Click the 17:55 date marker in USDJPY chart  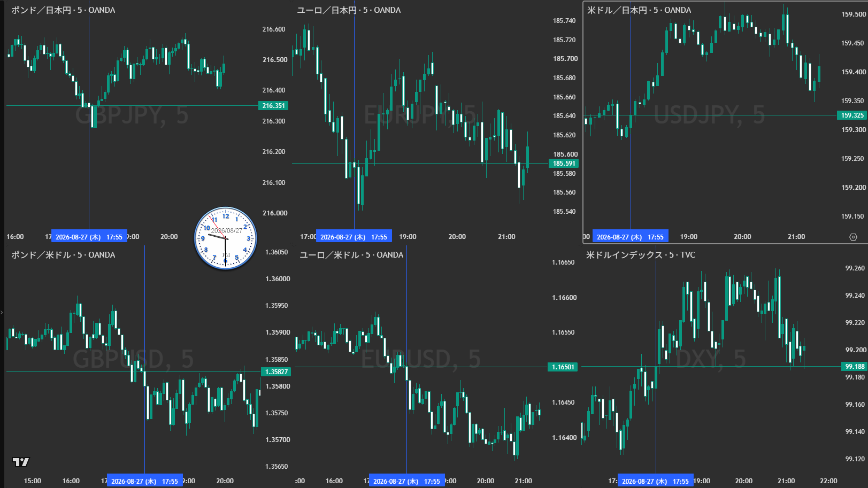pyautogui.click(x=631, y=237)
